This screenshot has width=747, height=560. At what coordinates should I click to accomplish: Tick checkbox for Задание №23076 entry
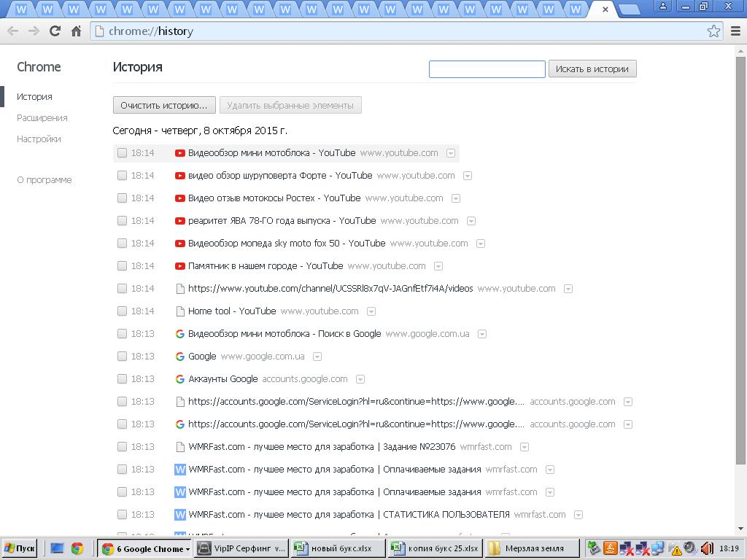[x=122, y=447]
